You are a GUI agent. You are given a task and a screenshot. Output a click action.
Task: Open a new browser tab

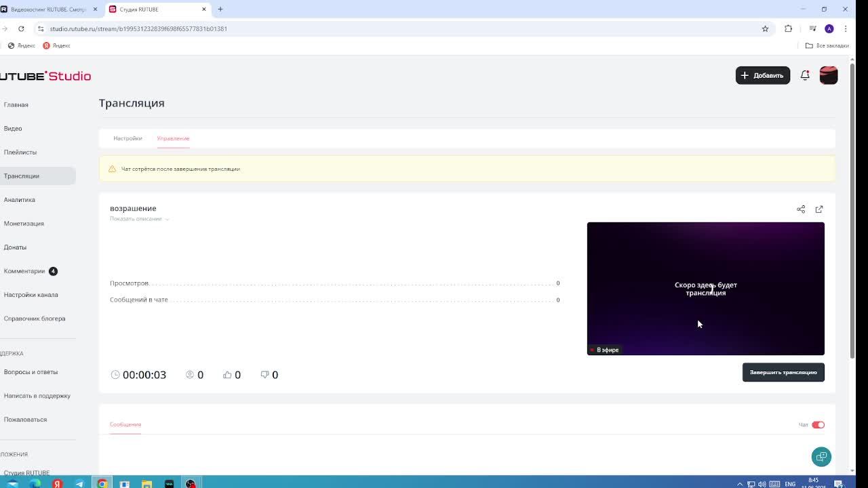(220, 9)
